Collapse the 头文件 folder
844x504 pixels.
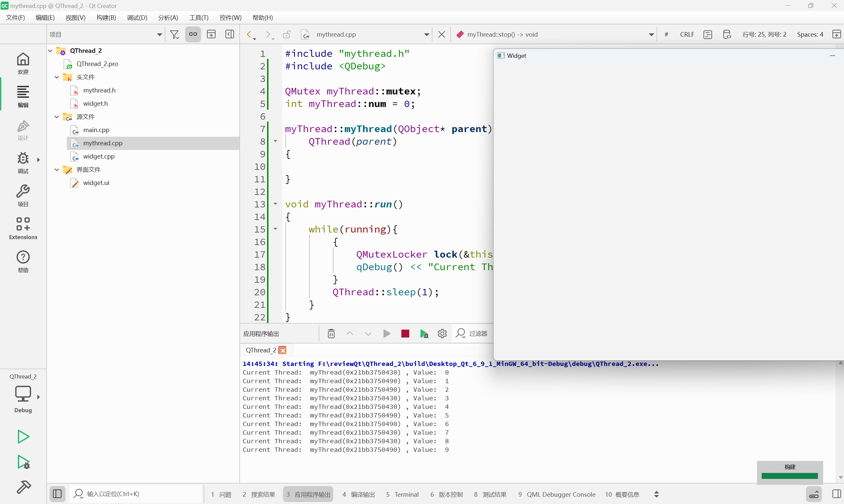(57, 77)
